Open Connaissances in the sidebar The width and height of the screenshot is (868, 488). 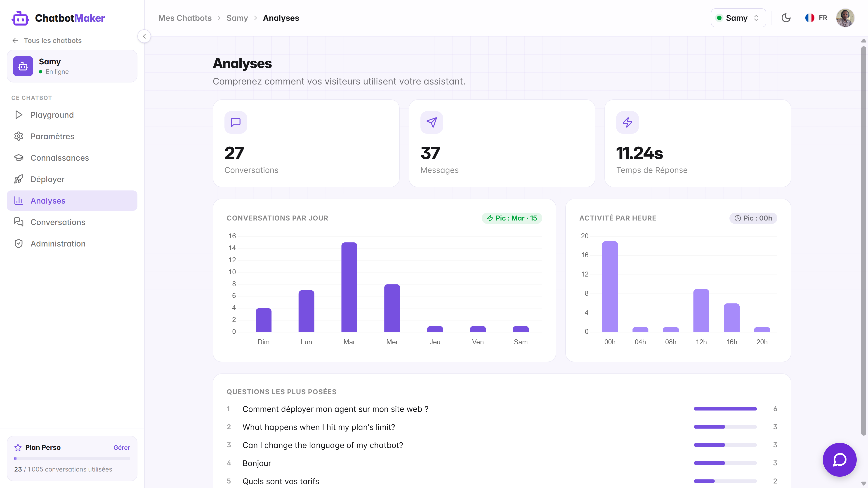(72, 158)
